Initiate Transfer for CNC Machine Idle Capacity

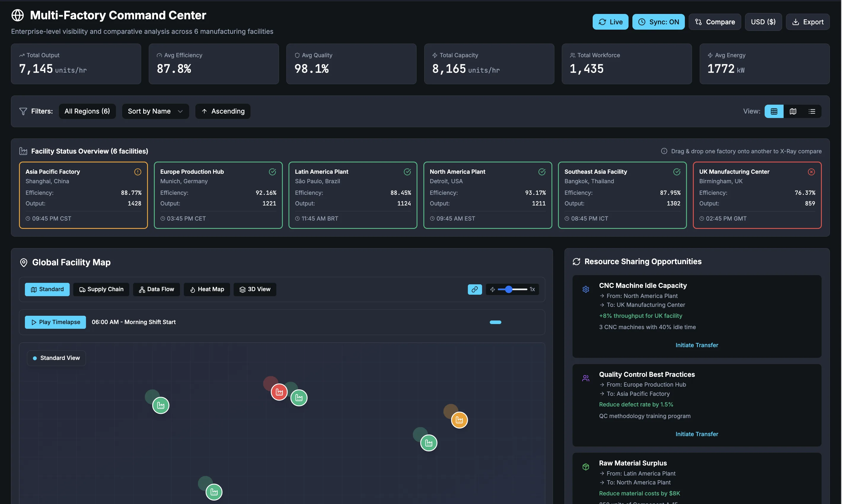point(697,345)
